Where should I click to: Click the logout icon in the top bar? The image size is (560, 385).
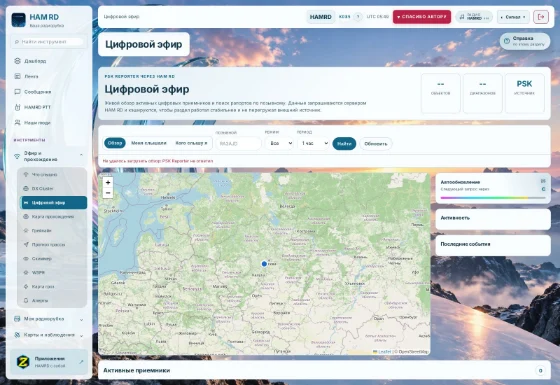pyautogui.click(x=541, y=17)
